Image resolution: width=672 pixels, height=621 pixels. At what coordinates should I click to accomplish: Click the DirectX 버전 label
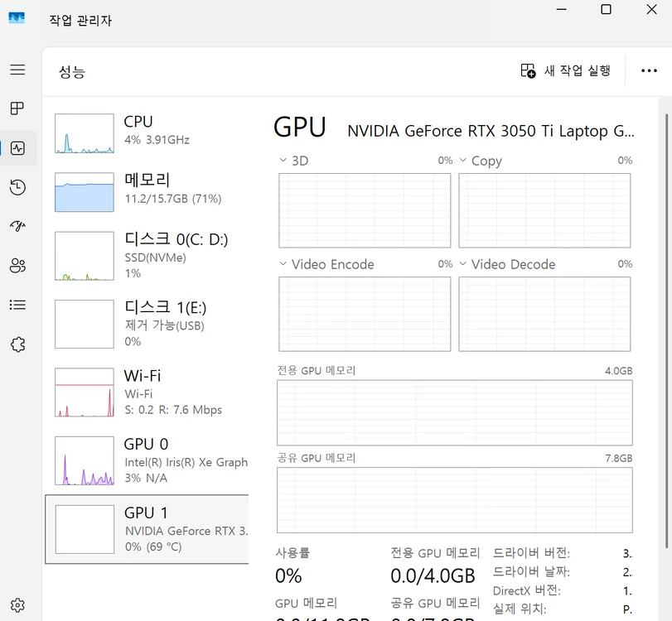coord(527,590)
